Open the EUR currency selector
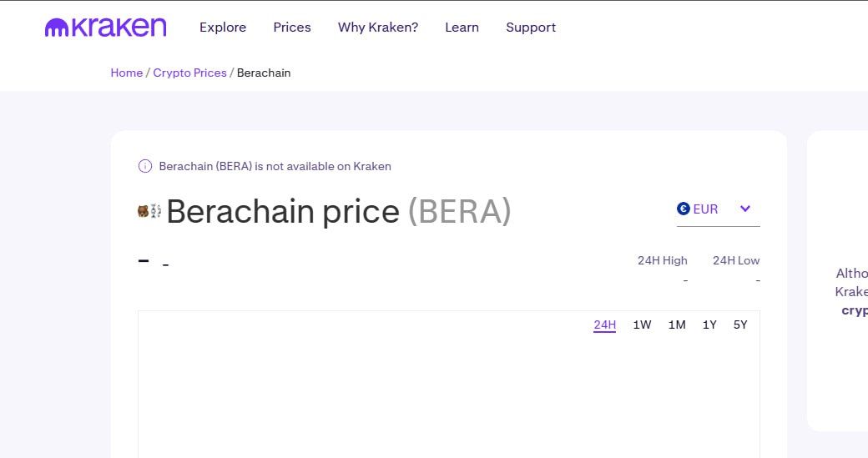 (x=718, y=209)
